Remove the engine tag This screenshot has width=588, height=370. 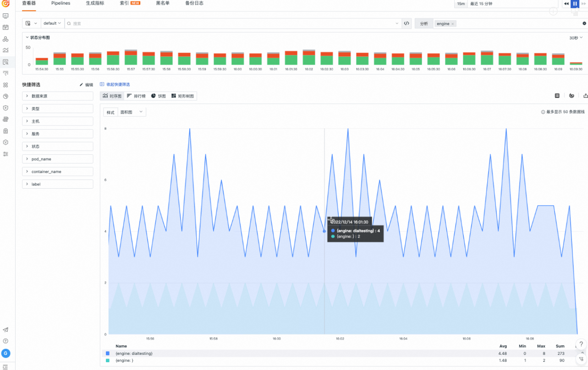[x=453, y=24]
